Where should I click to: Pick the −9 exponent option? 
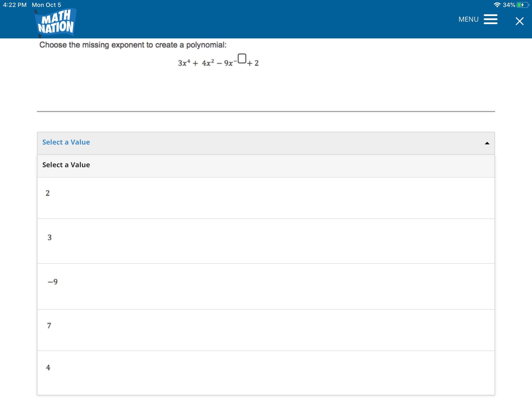[52, 282]
